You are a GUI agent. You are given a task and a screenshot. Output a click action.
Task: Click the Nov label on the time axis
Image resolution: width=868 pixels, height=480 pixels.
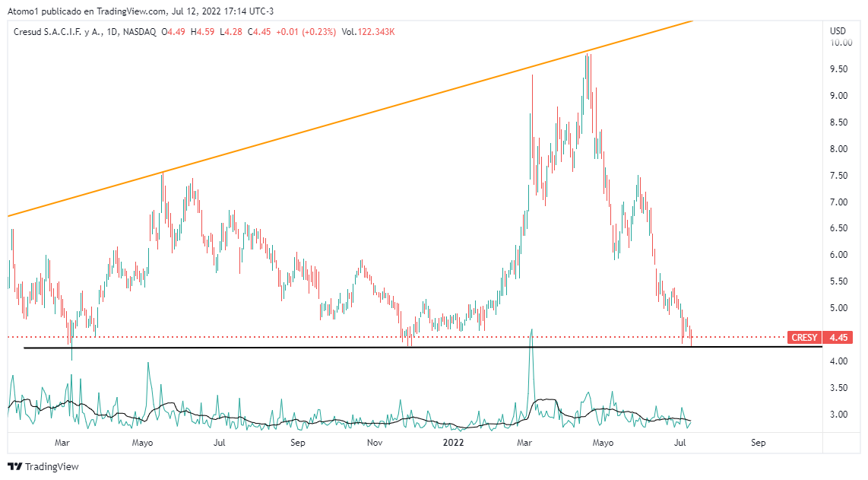pos(374,442)
